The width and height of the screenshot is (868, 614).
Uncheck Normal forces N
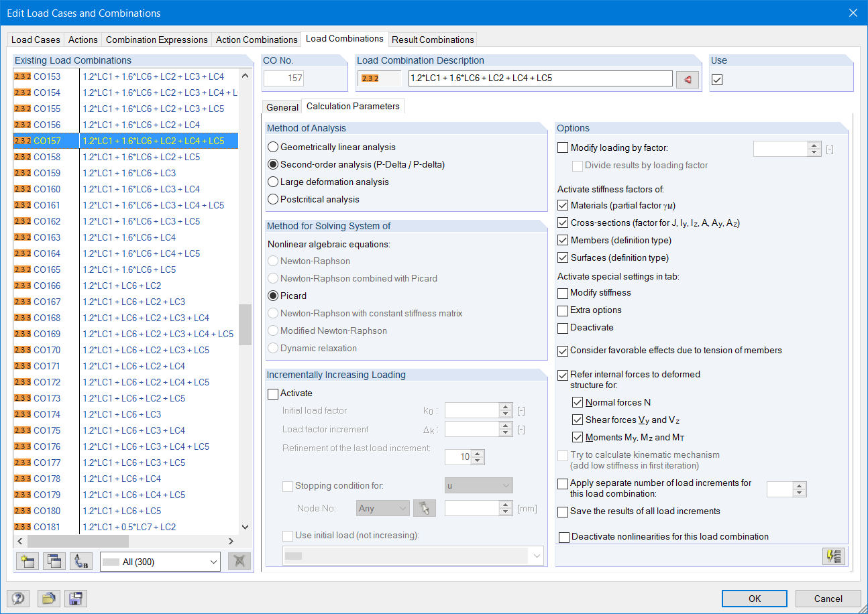(578, 403)
